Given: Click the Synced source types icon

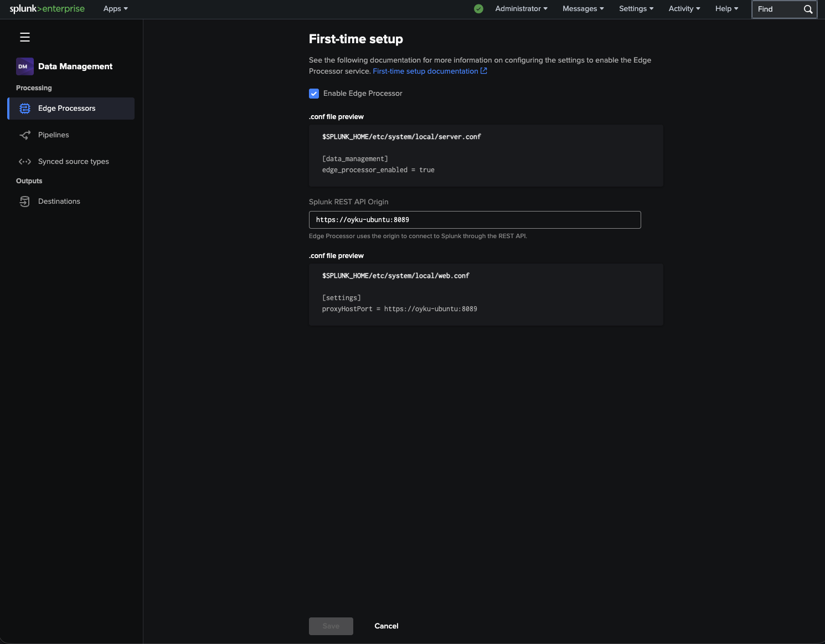Looking at the screenshot, I should coord(25,162).
